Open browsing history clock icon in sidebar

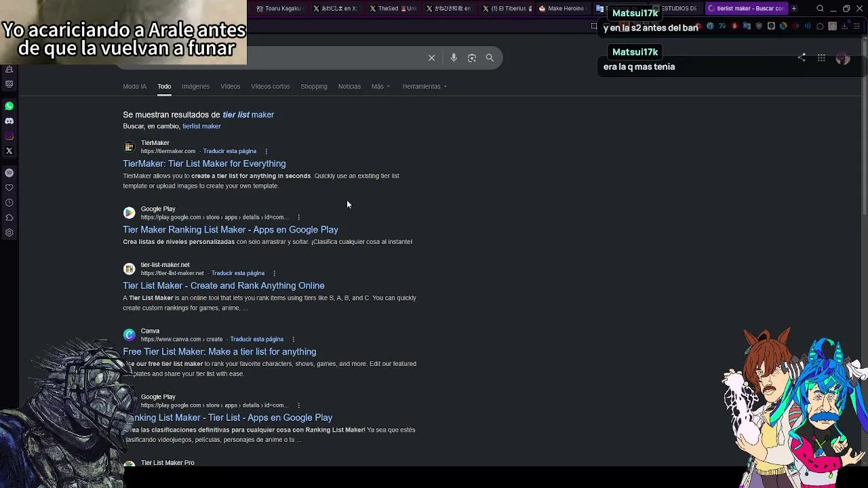tap(9, 203)
